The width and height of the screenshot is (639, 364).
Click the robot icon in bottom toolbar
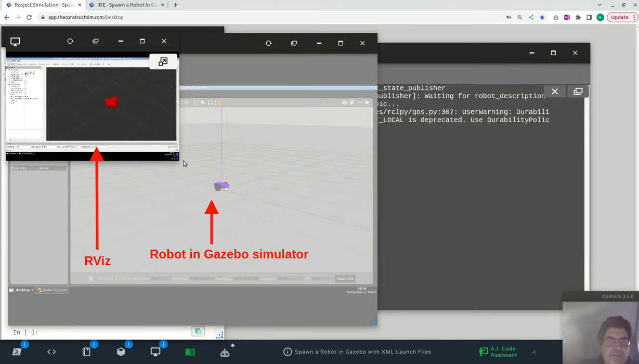(x=225, y=353)
